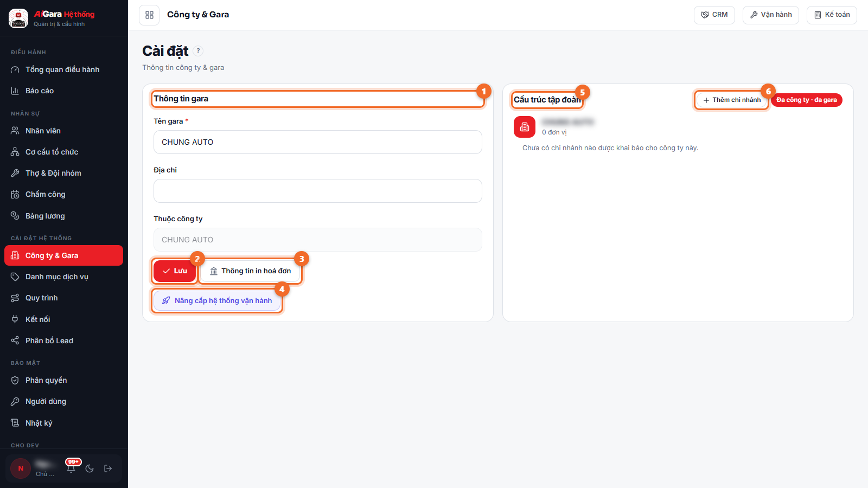The width and height of the screenshot is (868, 488).
Task: Select the Công ty & Gara sidebar item
Action: coord(64,255)
